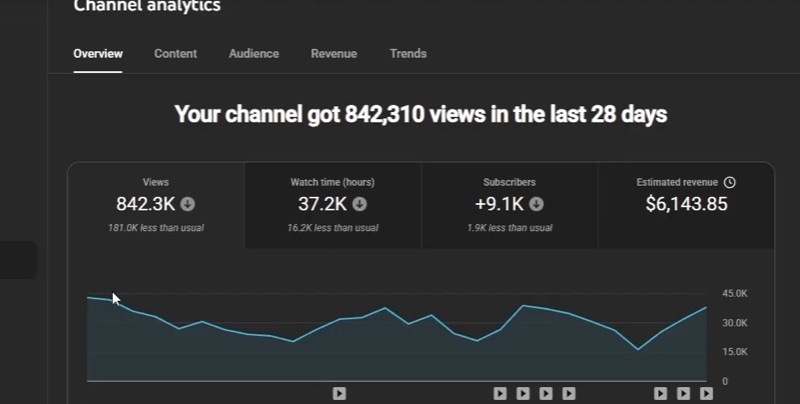Image resolution: width=800 pixels, height=404 pixels.
Task: Click the Channel analytics page title
Action: point(147,6)
